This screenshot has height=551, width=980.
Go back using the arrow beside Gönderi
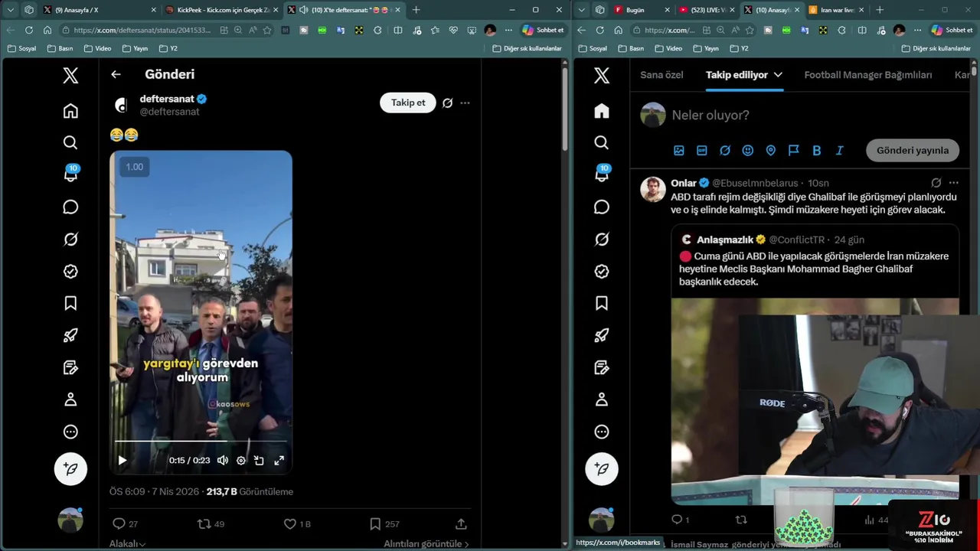tap(116, 74)
